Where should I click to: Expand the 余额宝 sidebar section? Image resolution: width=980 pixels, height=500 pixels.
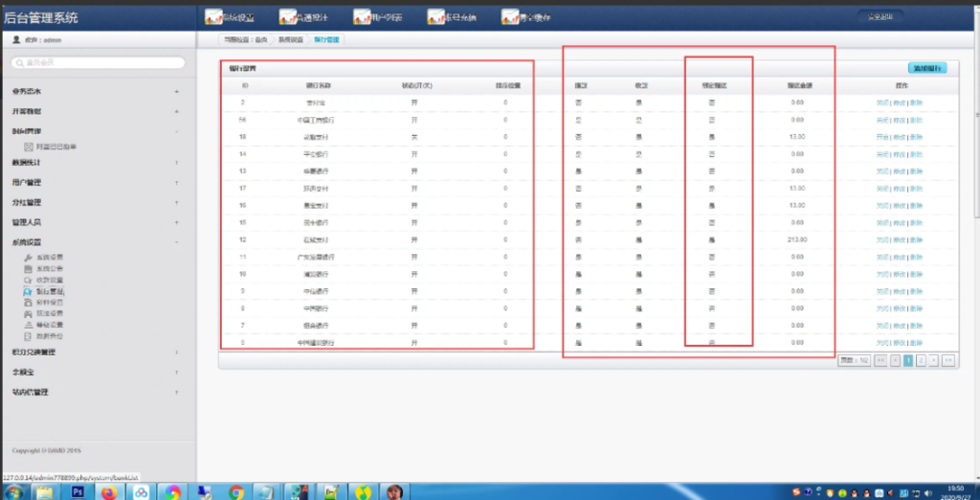pos(176,373)
